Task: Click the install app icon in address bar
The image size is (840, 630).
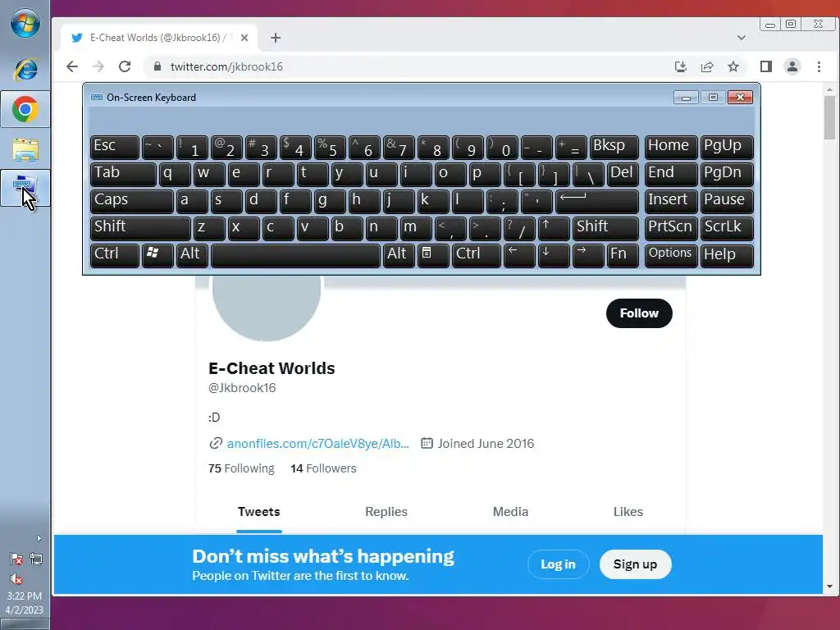Action: pos(680,66)
